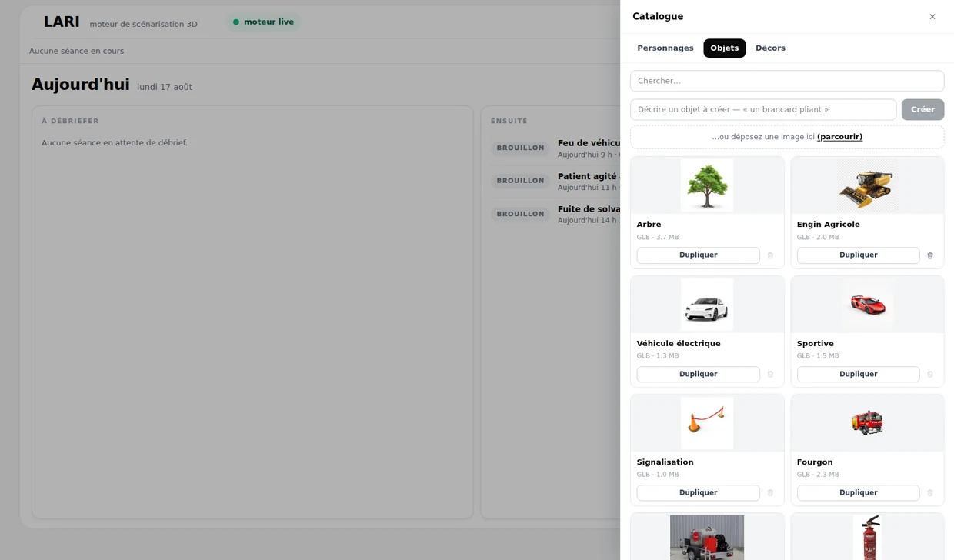Click trash icon on Signalisation card
Screen dimensions: 954x560
tap(770, 492)
